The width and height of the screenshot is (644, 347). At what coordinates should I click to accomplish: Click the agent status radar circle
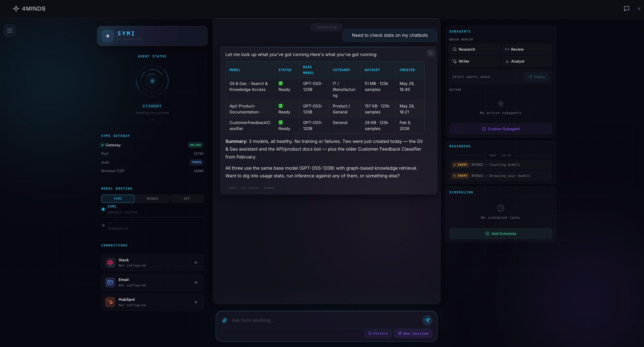(x=153, y=81)
